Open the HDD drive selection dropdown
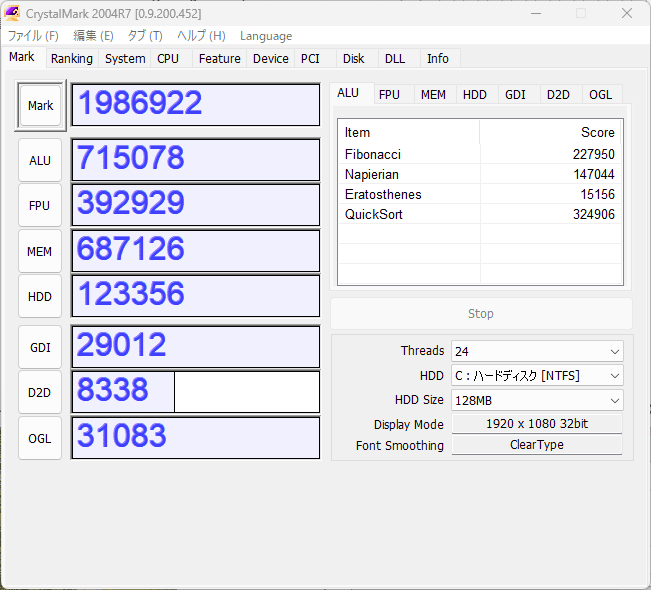Screen dimensions: 651x590 536,376
